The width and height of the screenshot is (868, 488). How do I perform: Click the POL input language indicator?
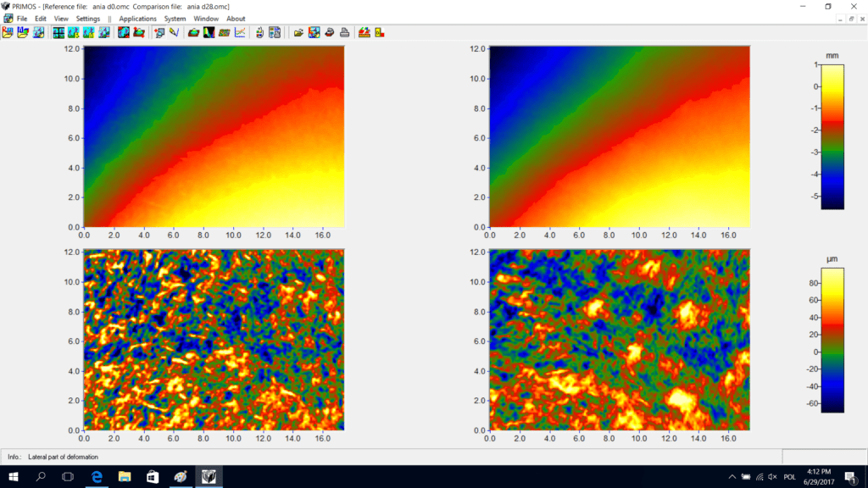click(x=789, y=477)
